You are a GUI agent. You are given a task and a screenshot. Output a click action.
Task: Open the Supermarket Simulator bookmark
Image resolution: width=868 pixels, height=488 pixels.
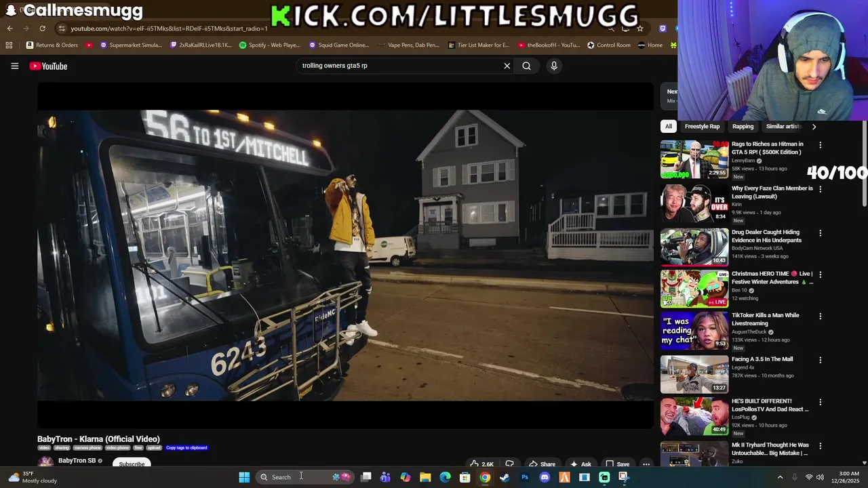pyautogui.click(x=131, y=45)
